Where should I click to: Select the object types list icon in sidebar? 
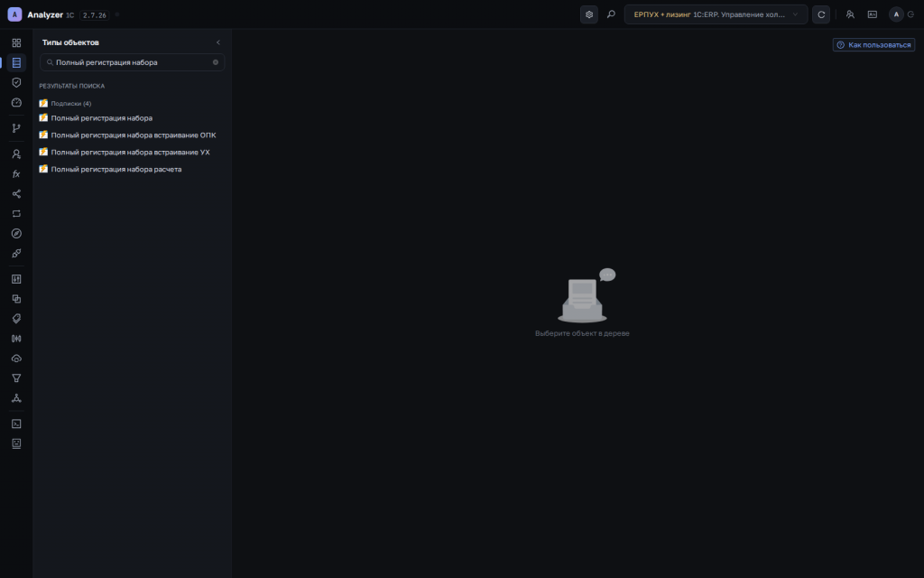16,62
